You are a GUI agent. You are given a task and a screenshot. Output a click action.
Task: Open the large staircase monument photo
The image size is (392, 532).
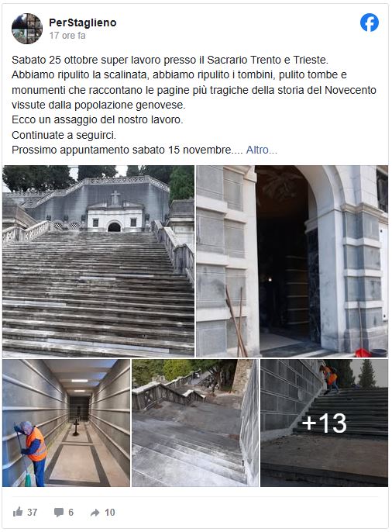coord(98,261)
